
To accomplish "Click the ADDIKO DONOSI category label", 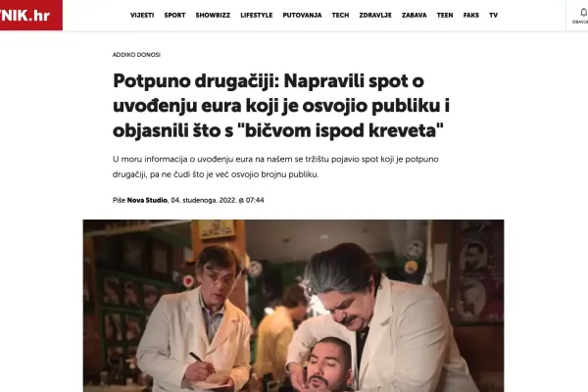I will [136, 55].
